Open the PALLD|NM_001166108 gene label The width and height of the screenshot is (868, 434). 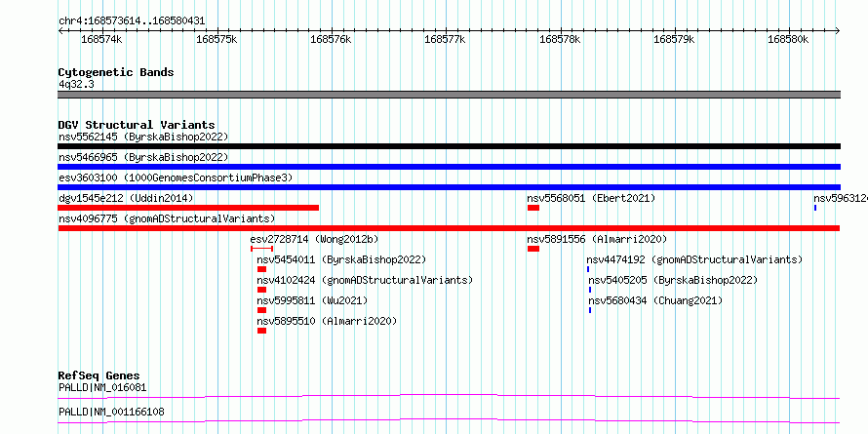(111, 412)
